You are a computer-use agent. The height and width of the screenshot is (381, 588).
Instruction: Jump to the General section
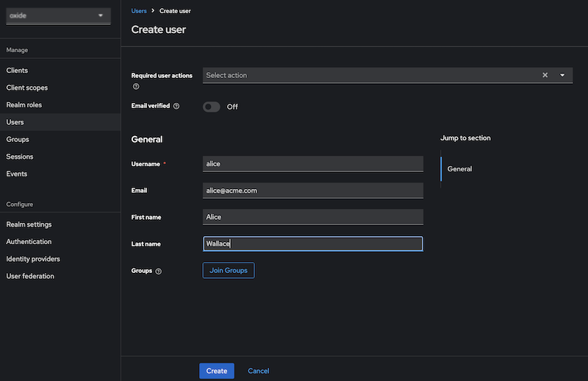coord(459,169)
